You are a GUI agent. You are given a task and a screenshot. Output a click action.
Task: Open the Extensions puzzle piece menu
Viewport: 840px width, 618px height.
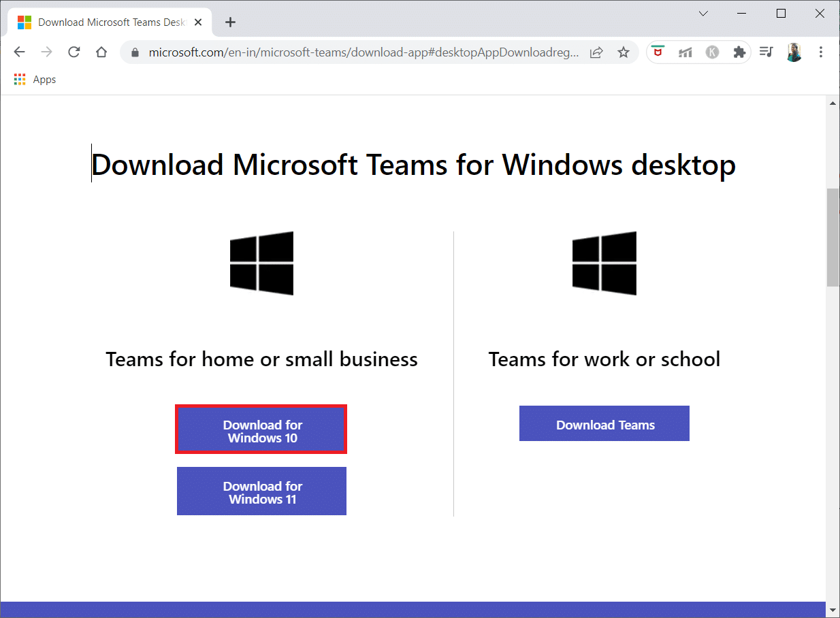click(739, 52)
